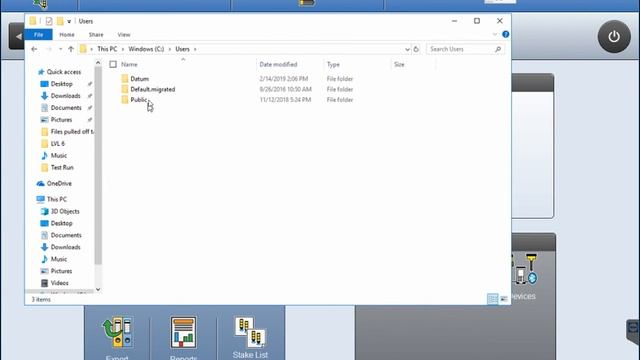The width and height of the screenshot is (640, 360).
Task: Go back in File Explorer history
Action: [34, 49]
